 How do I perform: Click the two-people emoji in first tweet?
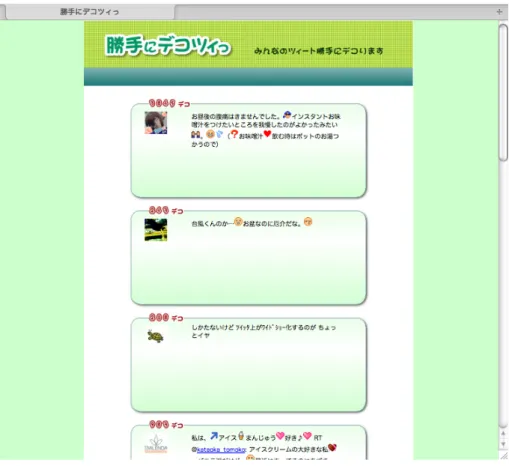196,134
